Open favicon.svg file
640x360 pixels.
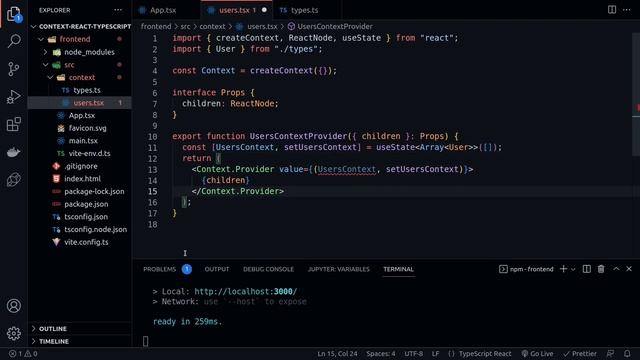point(80,128)
